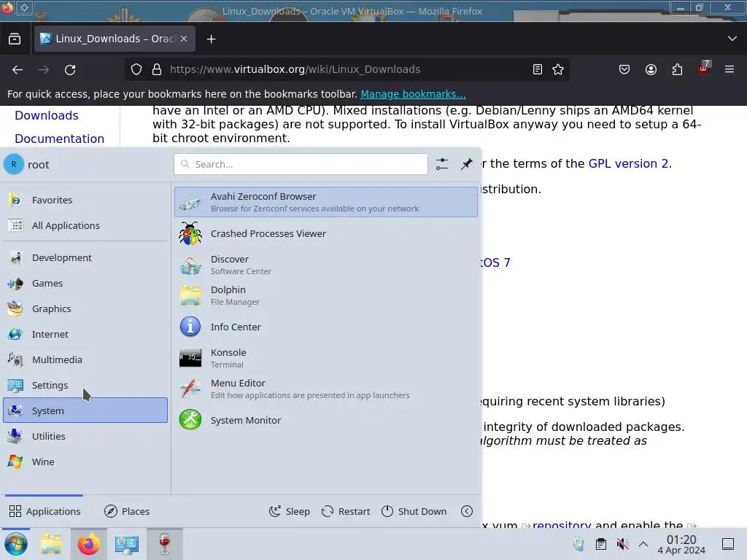The width and height of the screenshot is (747, 560).
Task: Click the Restart button
Action: tap(346, 511)
